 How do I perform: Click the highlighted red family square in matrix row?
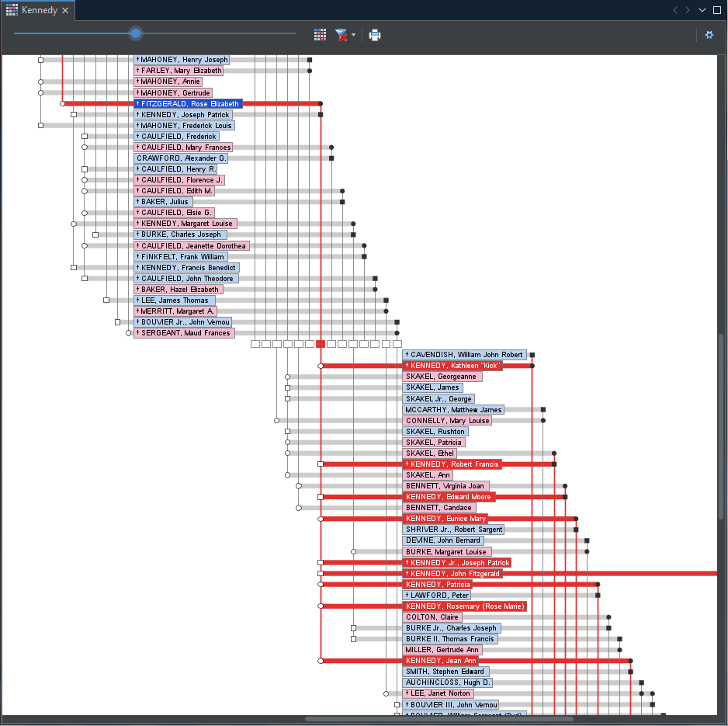[321, 344]
